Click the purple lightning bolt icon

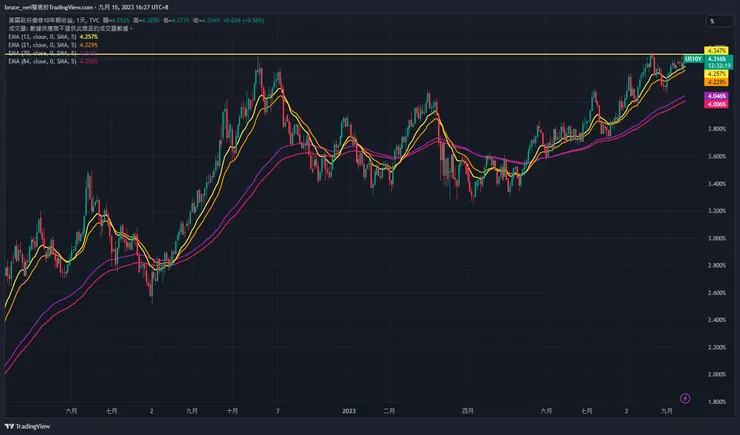tap(685, 399)
